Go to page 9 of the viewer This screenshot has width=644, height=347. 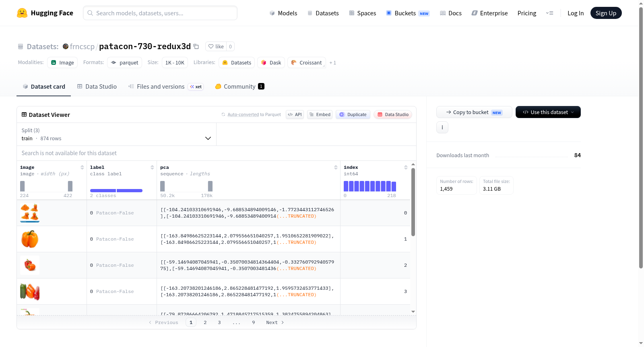pyautogui.click(x=254, y=322)
